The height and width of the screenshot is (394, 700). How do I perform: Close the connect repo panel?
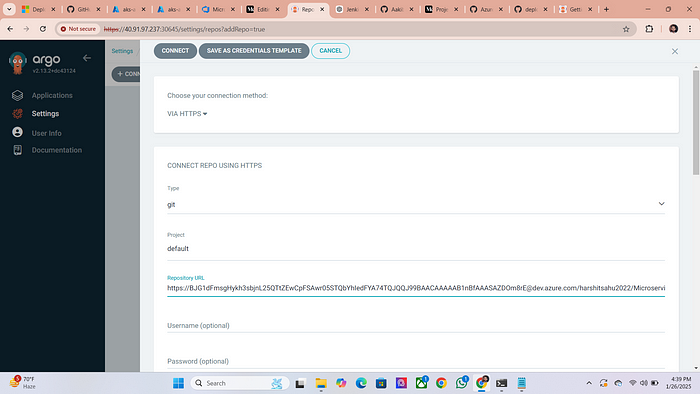(675, 51)
